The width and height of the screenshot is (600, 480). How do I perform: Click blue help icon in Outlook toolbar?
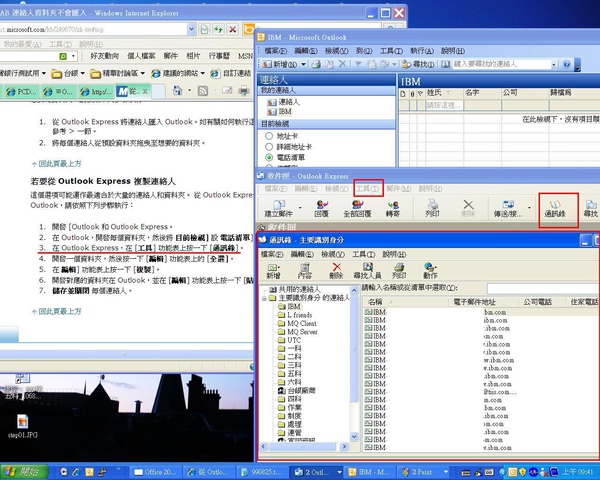(x=567, y=64)
